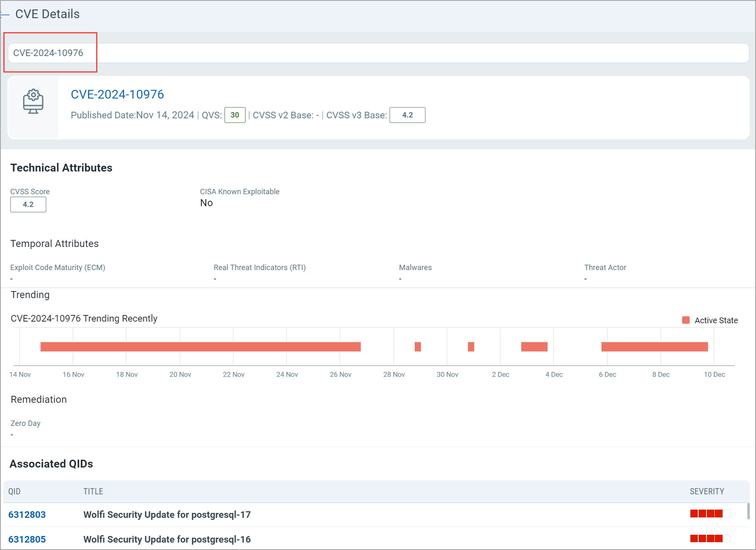Click the small trending bar near 1 Dec
The height and width of the screenshot is (550, 756).
[471, 347]
